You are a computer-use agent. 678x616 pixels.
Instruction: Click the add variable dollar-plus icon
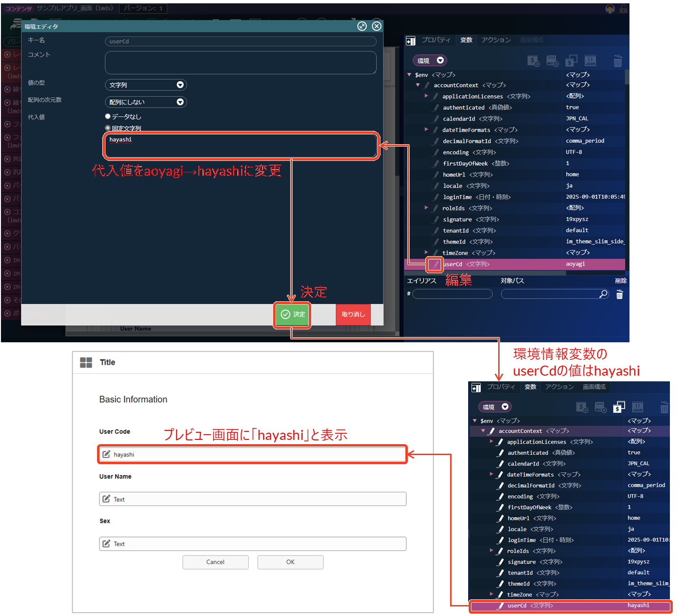tap(533, 61)
